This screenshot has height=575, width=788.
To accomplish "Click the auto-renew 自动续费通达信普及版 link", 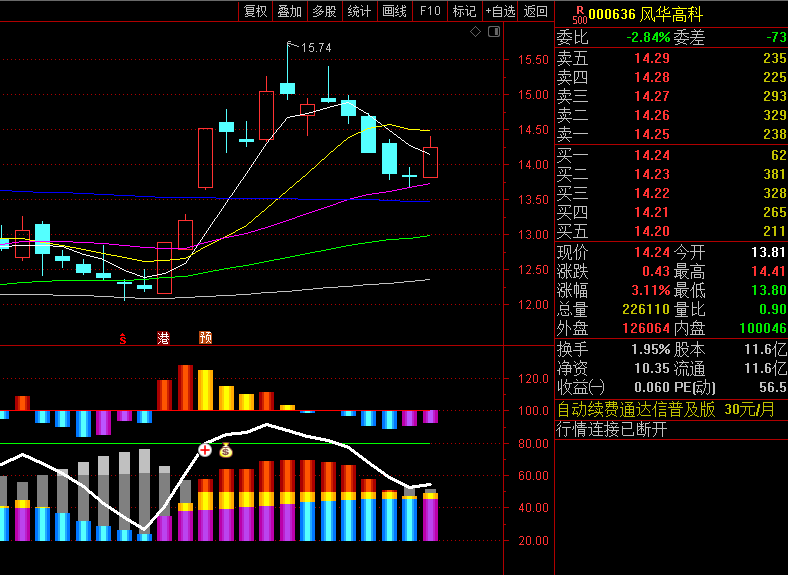I will [x=637, y=409].
